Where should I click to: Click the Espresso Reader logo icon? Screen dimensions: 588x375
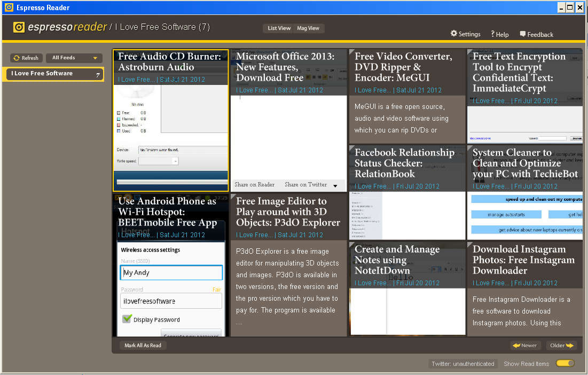19,27
